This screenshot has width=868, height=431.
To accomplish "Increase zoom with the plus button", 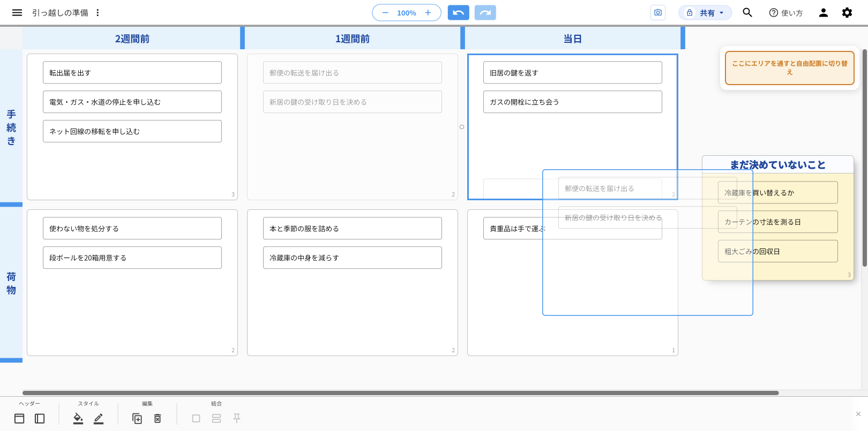I will pyautogui.click(x=428, y=13).
